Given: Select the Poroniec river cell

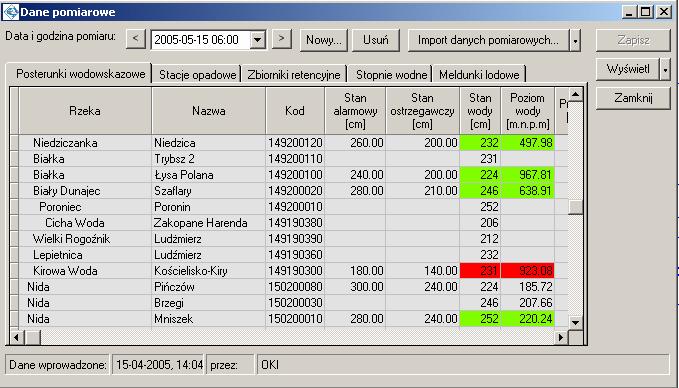Looking at the screenshot, I should (x=85, y=207).
